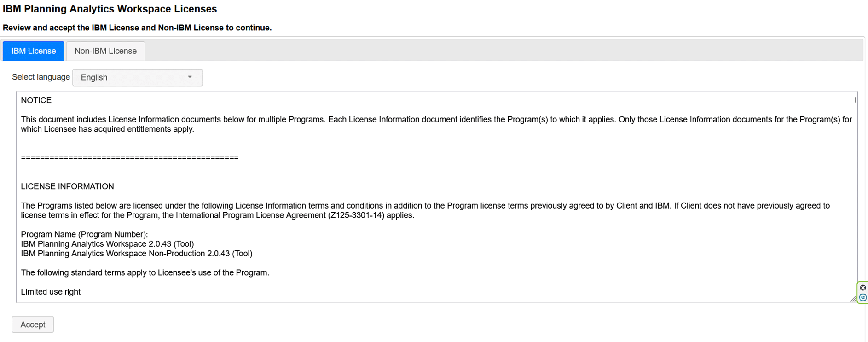Click the 'Program Name (Program Number):' line

(84, 234)
